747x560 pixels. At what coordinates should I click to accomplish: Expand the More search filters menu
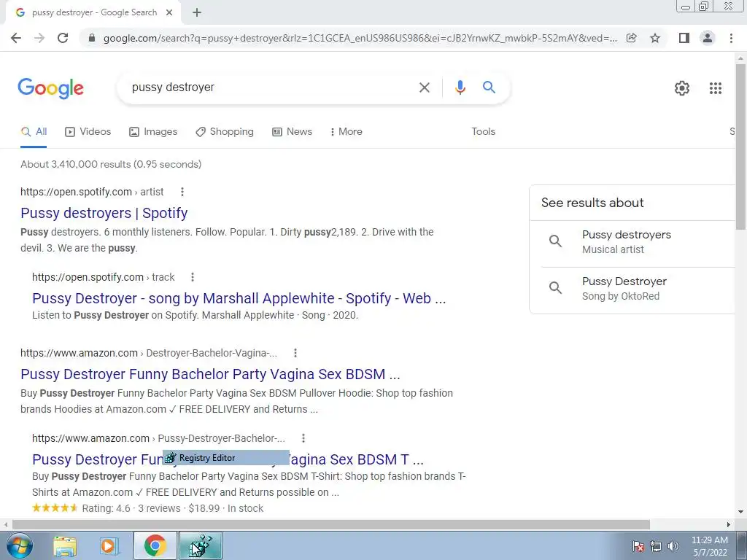coord(347,132)
